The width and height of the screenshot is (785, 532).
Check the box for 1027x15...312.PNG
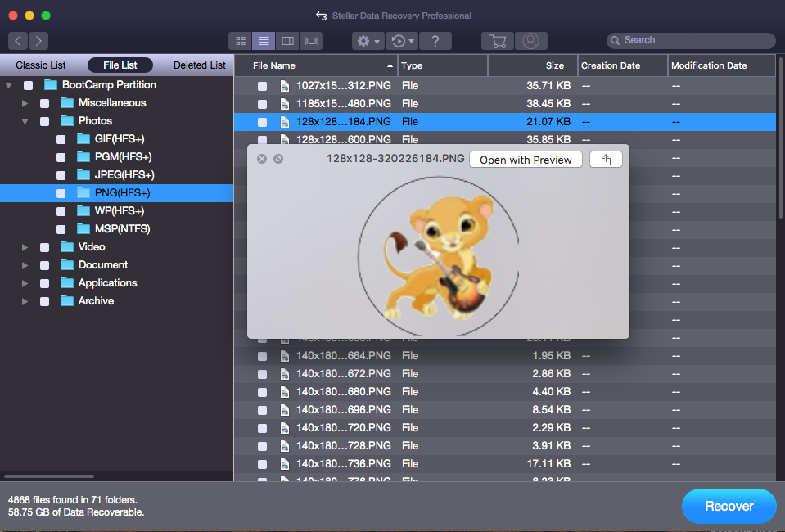(x=262, y=86)
